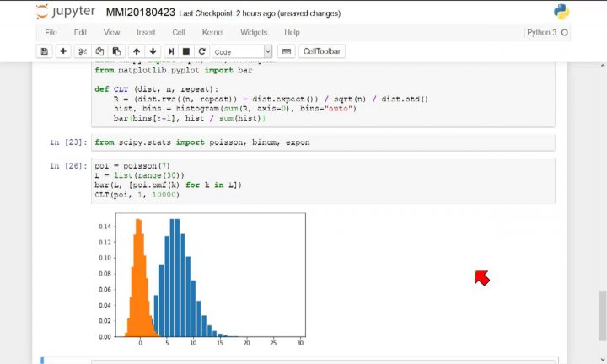Viewport: 607px width, 364px height.
Task: Select the scipy.stats import code cell
Action: [x=323, y=142]
